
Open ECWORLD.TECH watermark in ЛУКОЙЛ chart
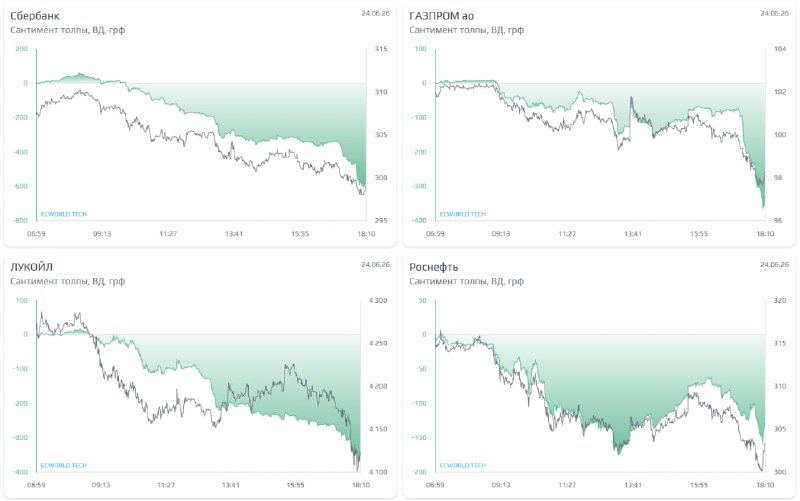(x=64, y=465)
